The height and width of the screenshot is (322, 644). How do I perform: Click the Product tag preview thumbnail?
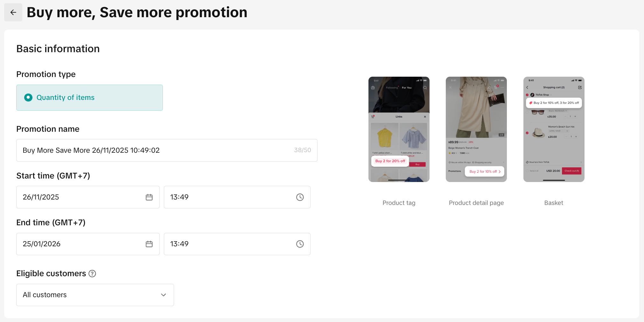[x=399, y=129]
